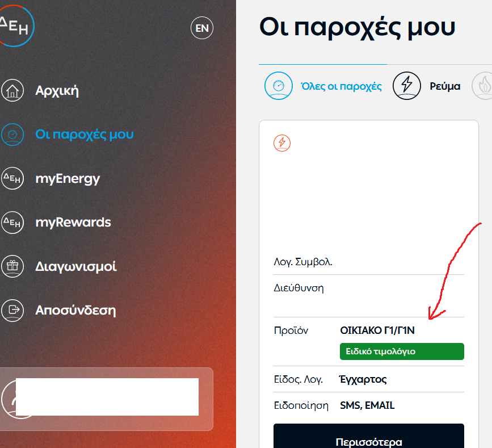Open the myEnergy menu item
This screenshot has width=492, height=448.
(x=68, y=179)
